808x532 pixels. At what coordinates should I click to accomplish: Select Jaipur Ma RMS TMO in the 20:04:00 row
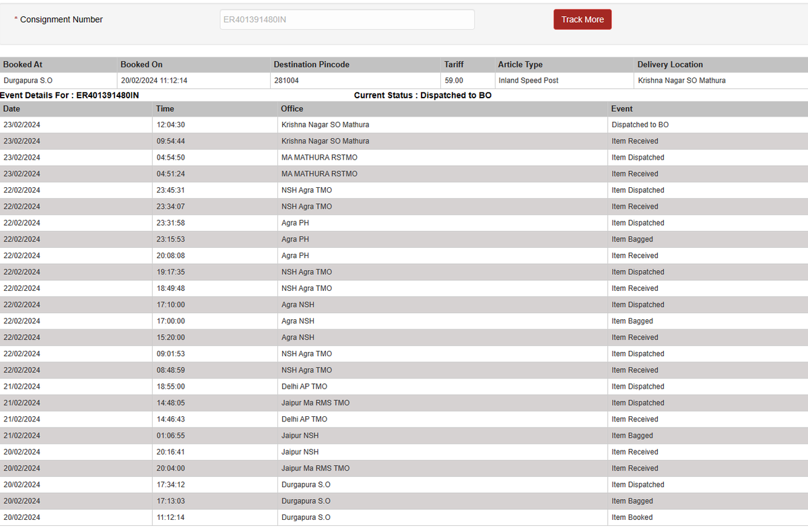(315, 468)
